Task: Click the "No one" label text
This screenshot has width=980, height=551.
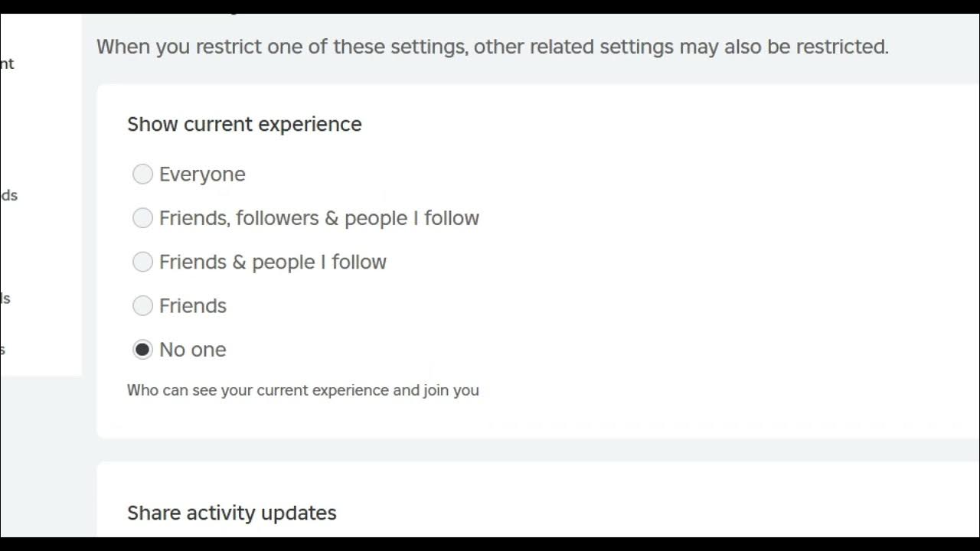Action: click(193, 350)
